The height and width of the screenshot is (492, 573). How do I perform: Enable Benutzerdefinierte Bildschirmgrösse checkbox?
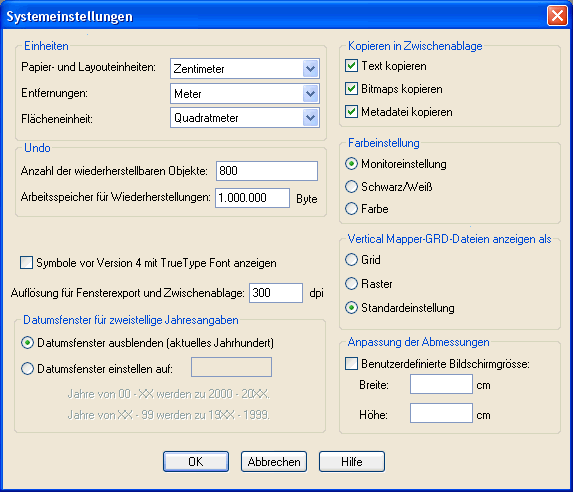(351, 364)
